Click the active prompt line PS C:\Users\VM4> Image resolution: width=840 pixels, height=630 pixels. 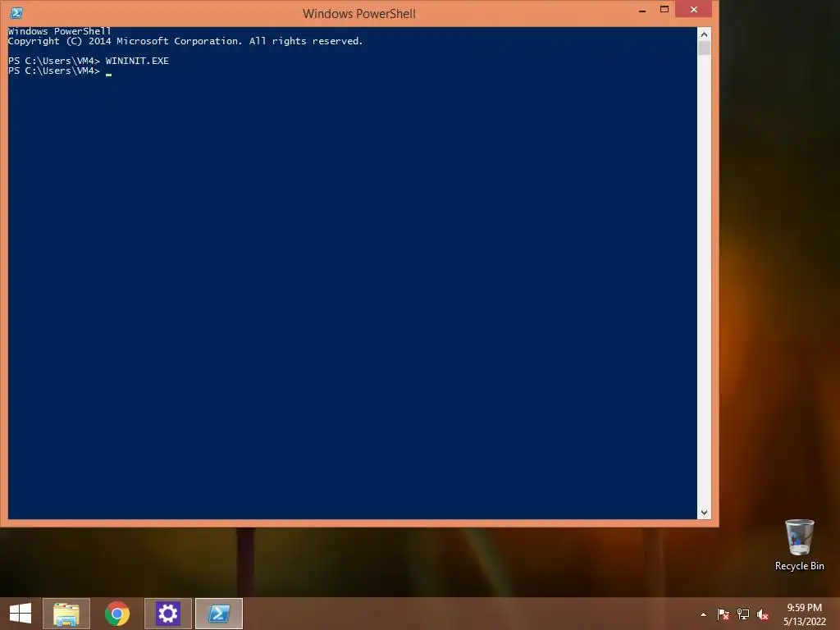[x=54, y=71]
